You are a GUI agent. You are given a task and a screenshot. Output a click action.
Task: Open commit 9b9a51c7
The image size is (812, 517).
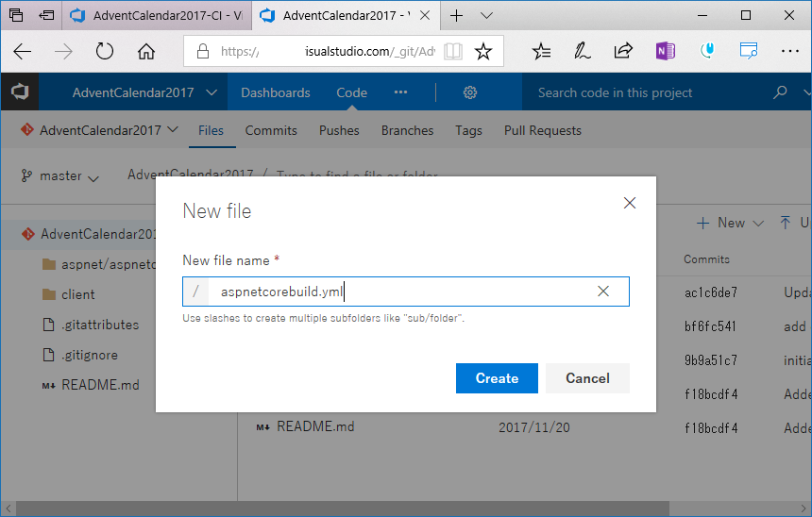click(710, 360)
